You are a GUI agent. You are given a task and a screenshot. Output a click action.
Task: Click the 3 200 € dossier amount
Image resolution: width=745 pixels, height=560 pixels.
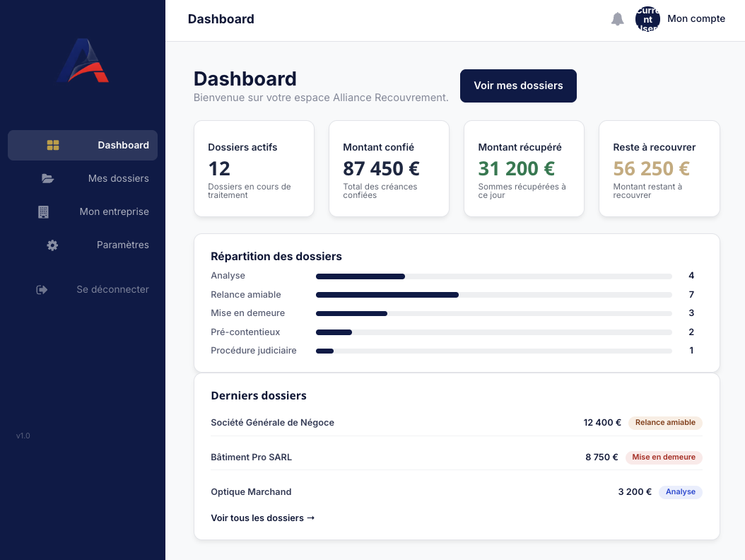pyautogui.click(x=635, y=492)
